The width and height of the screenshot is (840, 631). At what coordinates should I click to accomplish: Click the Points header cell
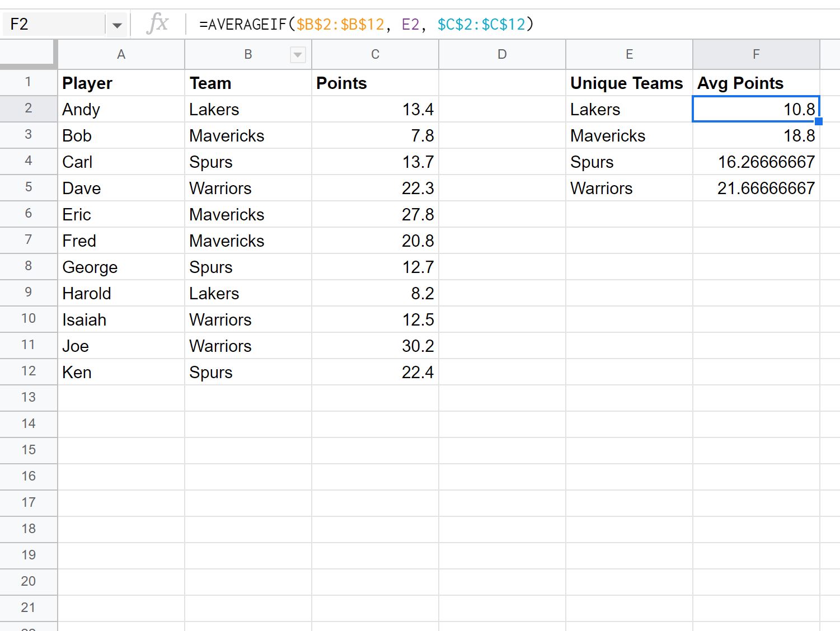376,83
